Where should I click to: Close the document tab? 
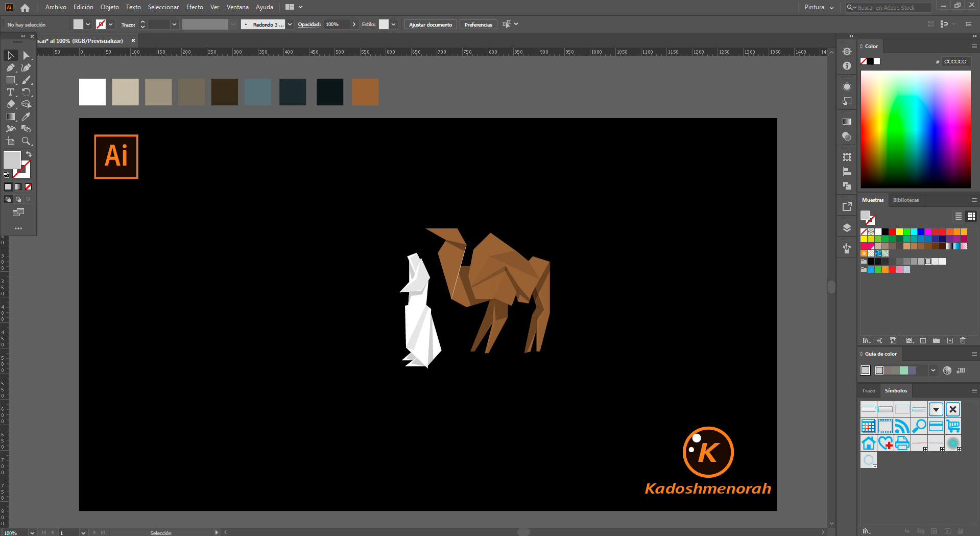(x=133, y=40)
